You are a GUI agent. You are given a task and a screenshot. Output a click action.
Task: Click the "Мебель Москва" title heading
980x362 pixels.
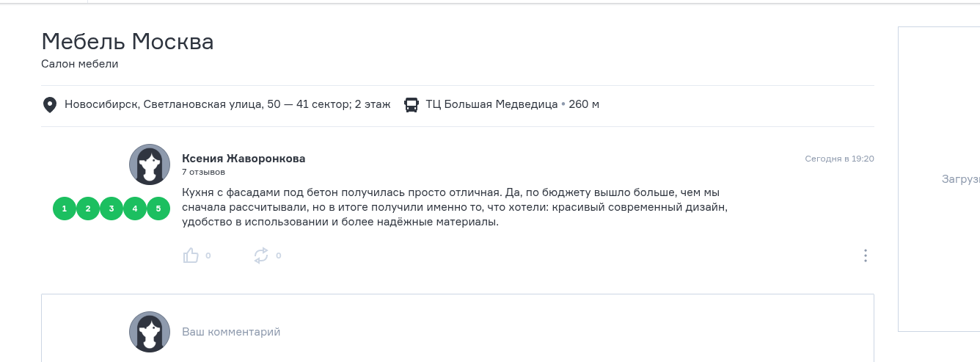tap(128, 42)
